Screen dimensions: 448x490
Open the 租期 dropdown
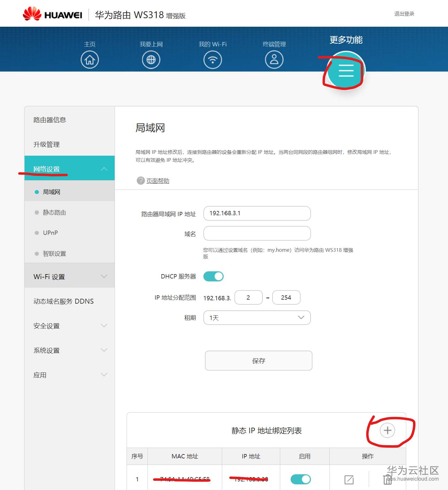click(257, 318)
